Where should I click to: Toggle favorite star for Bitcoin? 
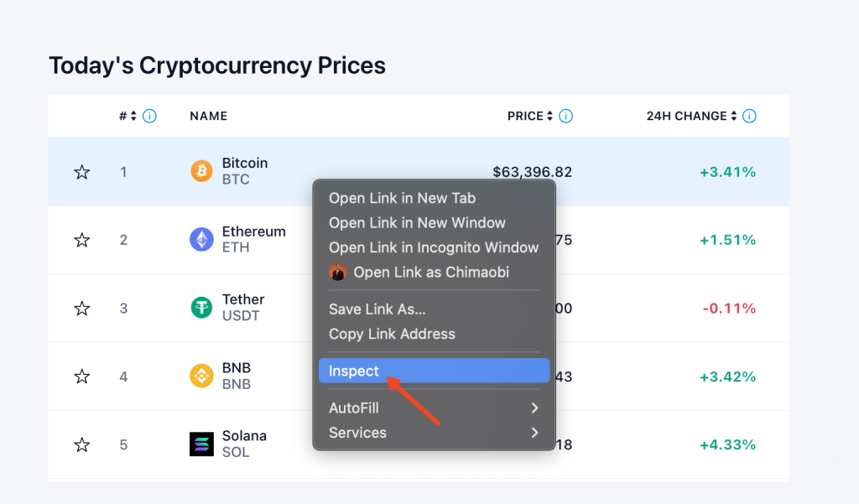tap(82, 172)
